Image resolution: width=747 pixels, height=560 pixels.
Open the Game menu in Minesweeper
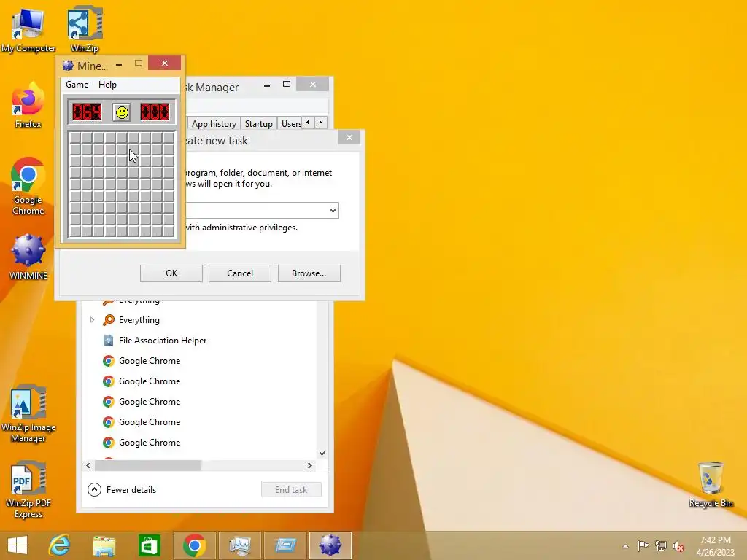point(77,85)
